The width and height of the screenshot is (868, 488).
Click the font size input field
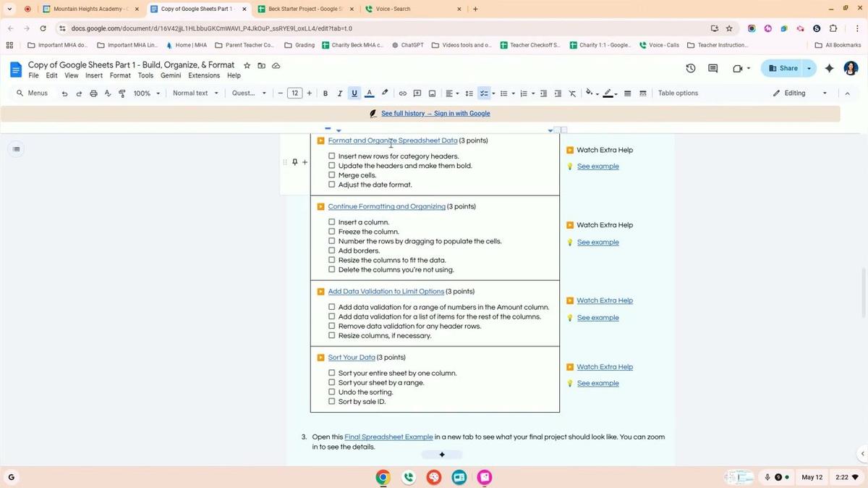(x=294, y=93)
